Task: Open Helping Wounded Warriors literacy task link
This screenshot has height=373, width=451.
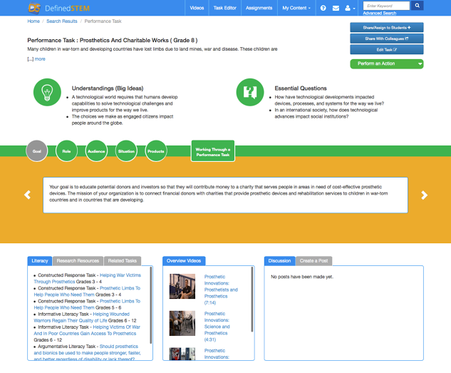Action: [81, 317]
